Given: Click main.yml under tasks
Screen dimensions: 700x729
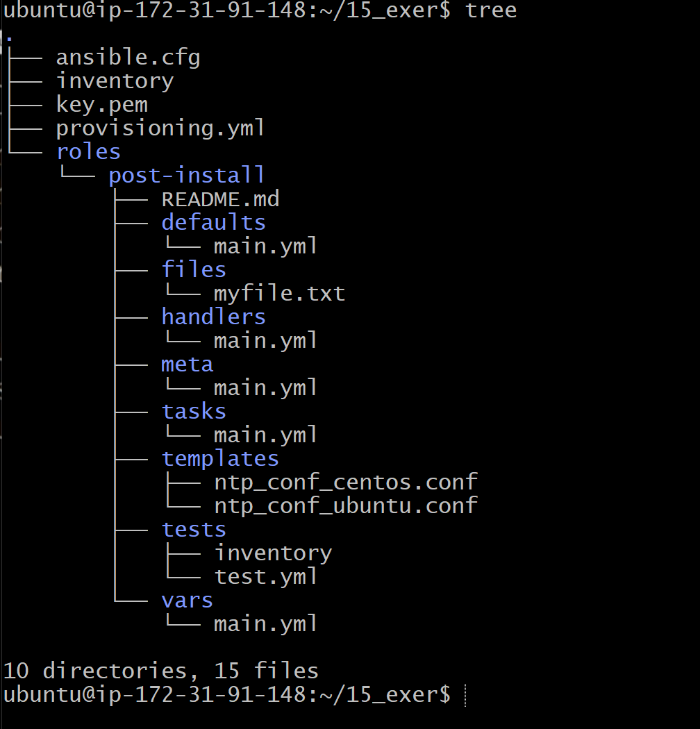Looking at the screenshot, I should coord(265,435).
